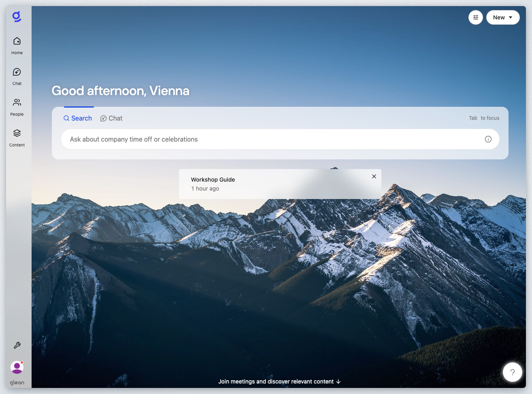Viewport: 532px width, 394px height.
Task: Expand the New dropdown menu
Action: click(502, 17)
